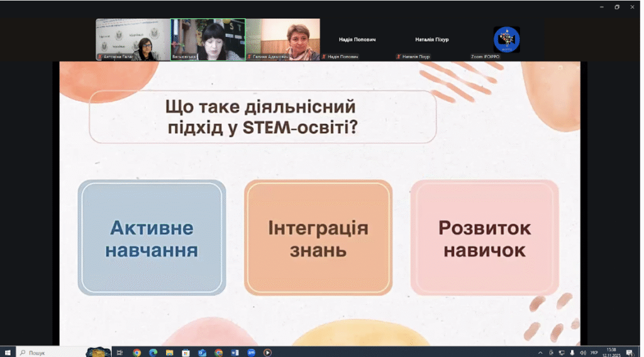The height and width of the screenshot is (357, 644).
Task: Open Outlook from the taskbar
Action: [202, 353]
